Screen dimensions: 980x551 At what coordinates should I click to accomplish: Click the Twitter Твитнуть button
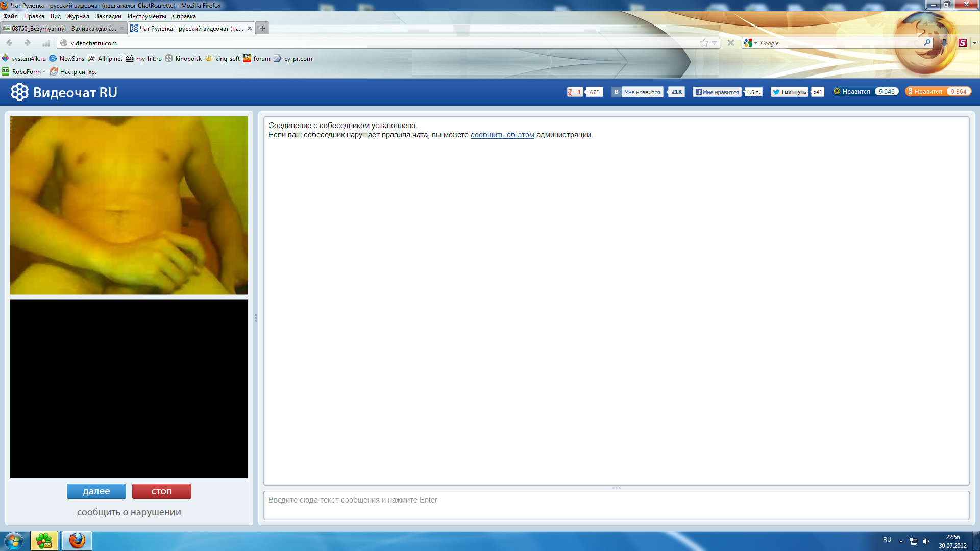(789, 92)
